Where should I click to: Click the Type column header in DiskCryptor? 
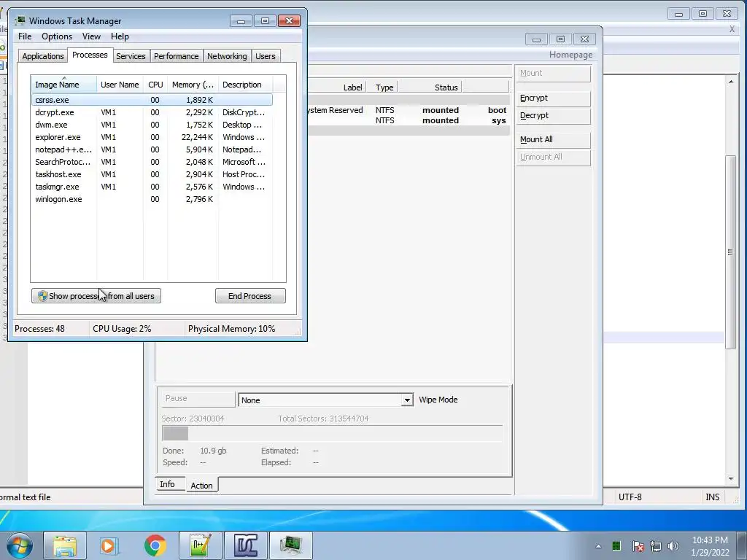click(x=384, y=87)
